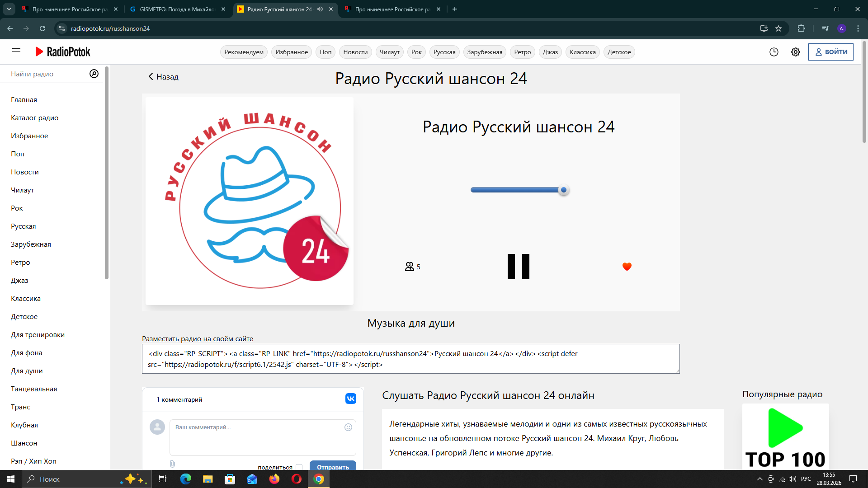Open 'Для фона' in the sidebar
The image size is (868, 488).
27,353
